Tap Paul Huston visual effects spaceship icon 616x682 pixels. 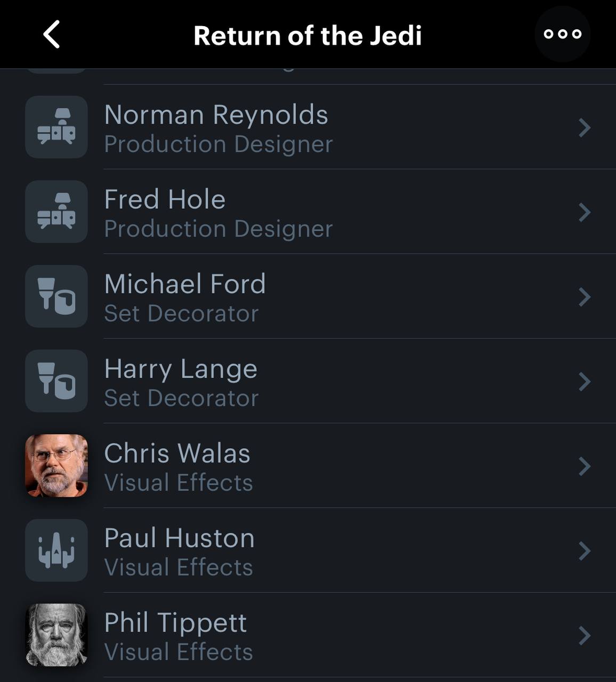(56, 550)
